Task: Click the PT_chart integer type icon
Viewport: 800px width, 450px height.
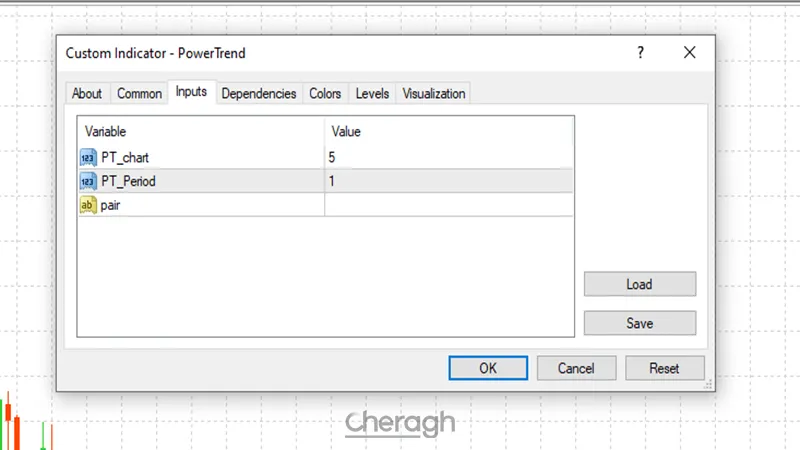Action: click(87, 157)
